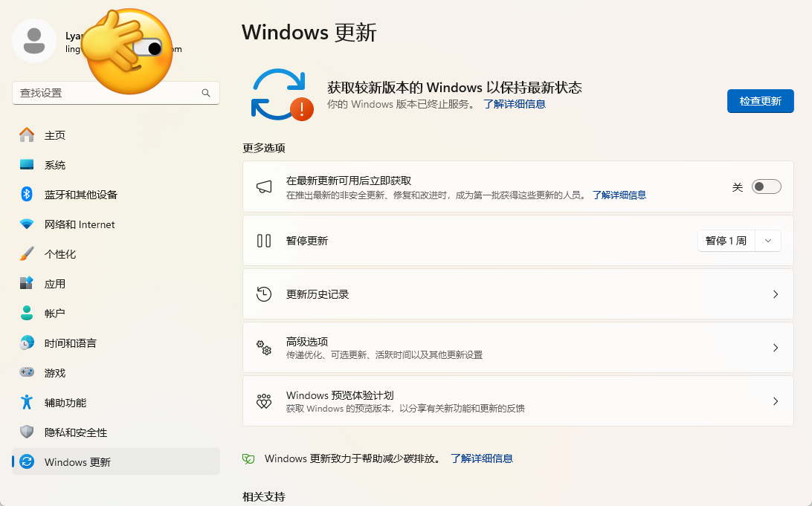Screen dimensions: 812x506
Task: Click the 游戏 gamepad controller icon
Action: coord(27,373)
